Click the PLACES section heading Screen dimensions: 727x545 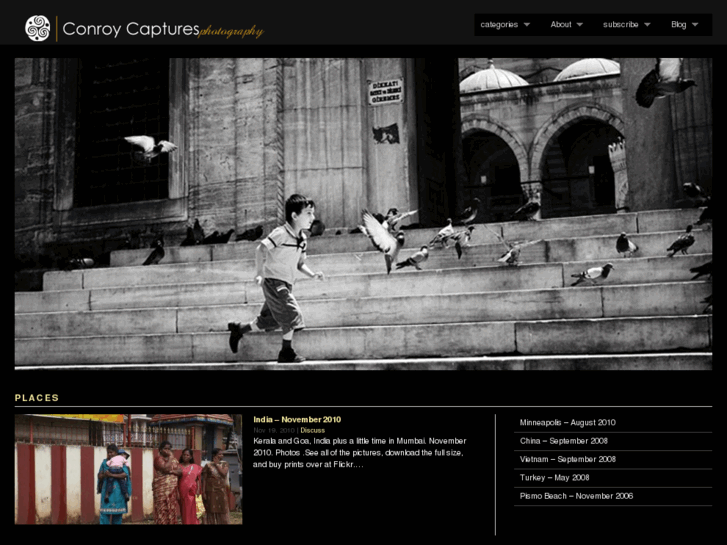[x=37, y=398]
